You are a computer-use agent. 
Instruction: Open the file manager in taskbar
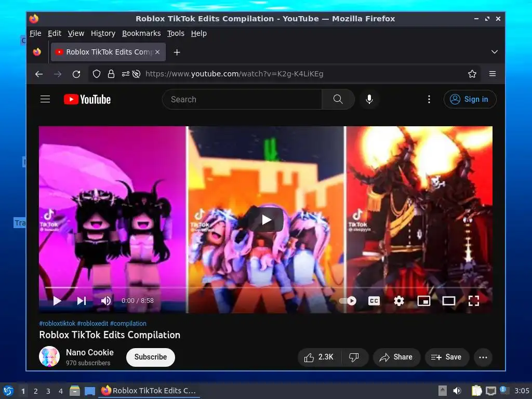(75, 391)
